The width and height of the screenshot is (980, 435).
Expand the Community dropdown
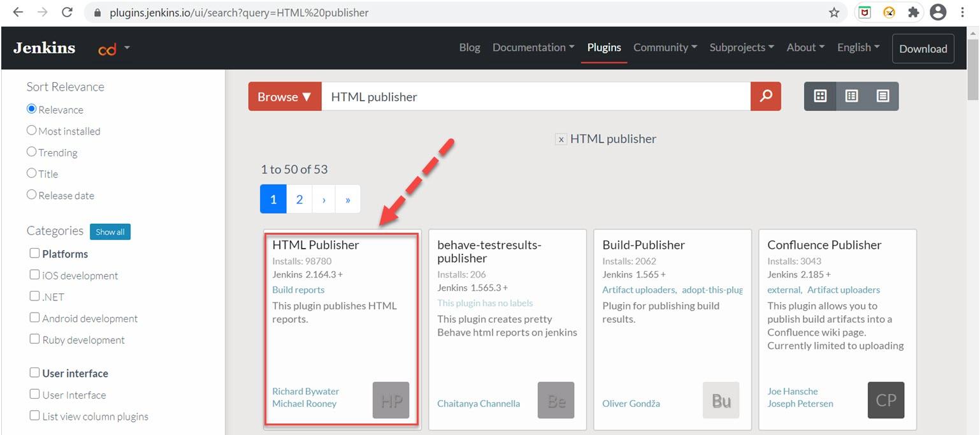665,48
